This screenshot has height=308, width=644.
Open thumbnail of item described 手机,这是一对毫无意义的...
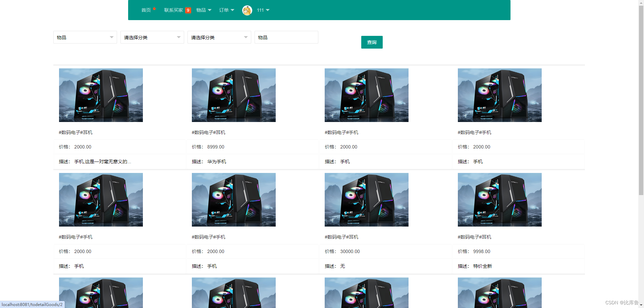[x=101, y=95]
